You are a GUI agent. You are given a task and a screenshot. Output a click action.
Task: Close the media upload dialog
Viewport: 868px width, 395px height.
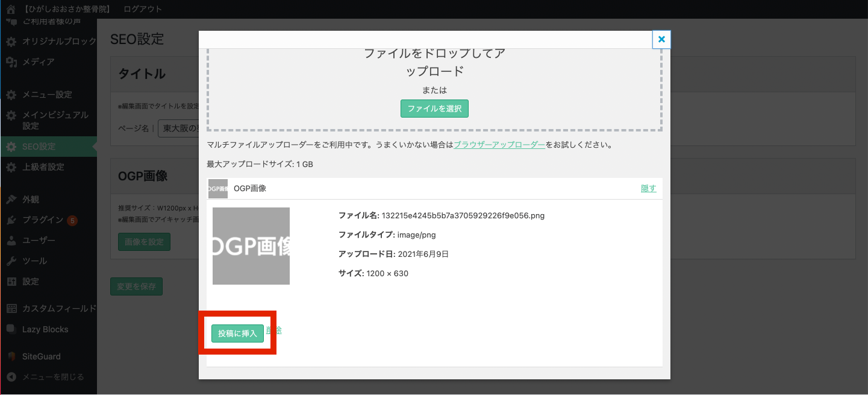pos(661,39)
